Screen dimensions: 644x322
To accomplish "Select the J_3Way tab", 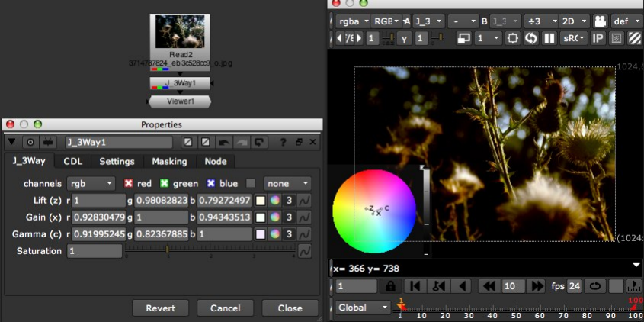I will (x=29, y=161).
